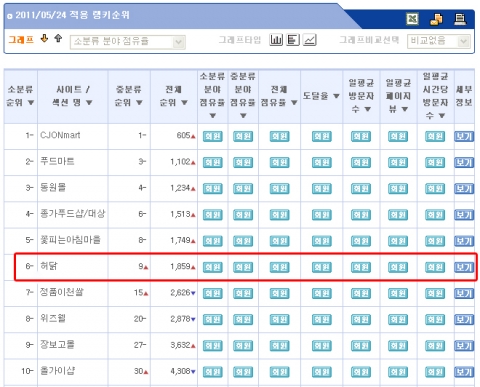
Task: Click 보기 button in 위즈웰 row
Action: point(464,319)
